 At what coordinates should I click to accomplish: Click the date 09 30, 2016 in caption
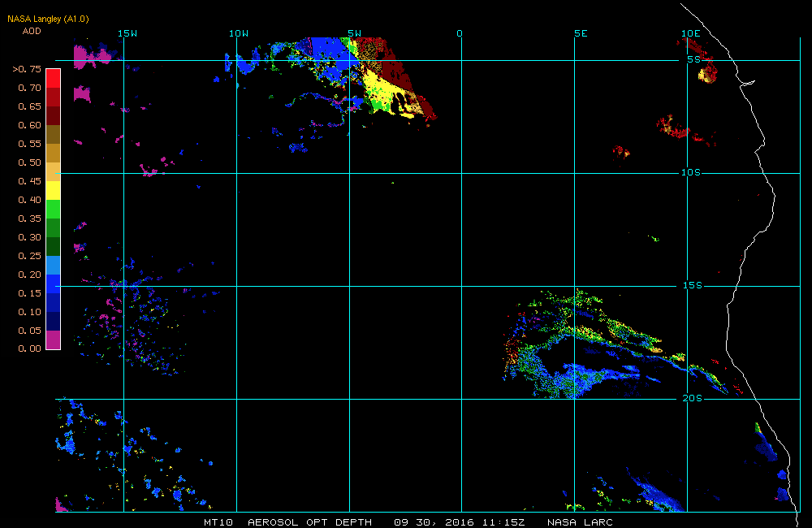[434, 522]
